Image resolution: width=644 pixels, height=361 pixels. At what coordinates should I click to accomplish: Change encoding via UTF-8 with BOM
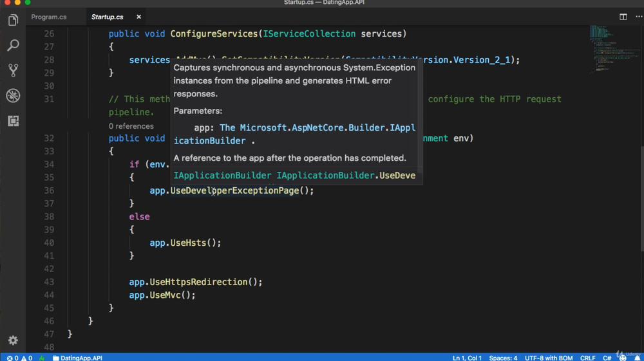pyautogui.click(x=549, y=358)
